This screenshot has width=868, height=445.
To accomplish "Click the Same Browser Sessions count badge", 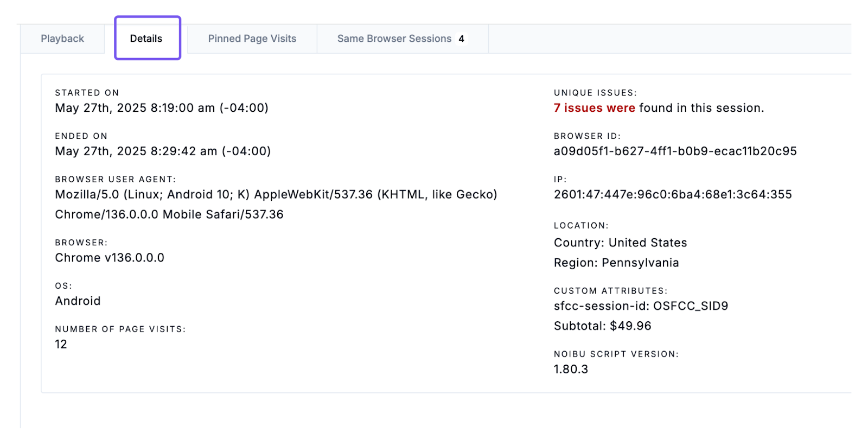I will [461, 39].
